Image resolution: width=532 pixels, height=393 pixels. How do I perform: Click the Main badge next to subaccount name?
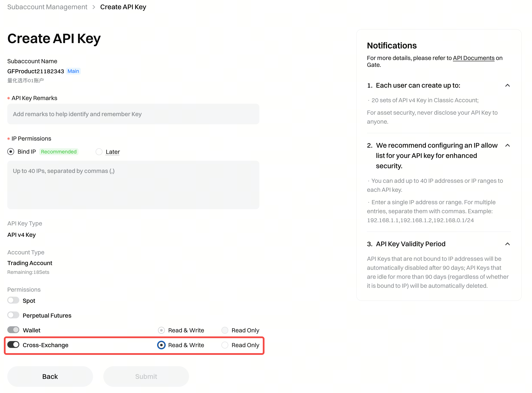tap(73, 71)
